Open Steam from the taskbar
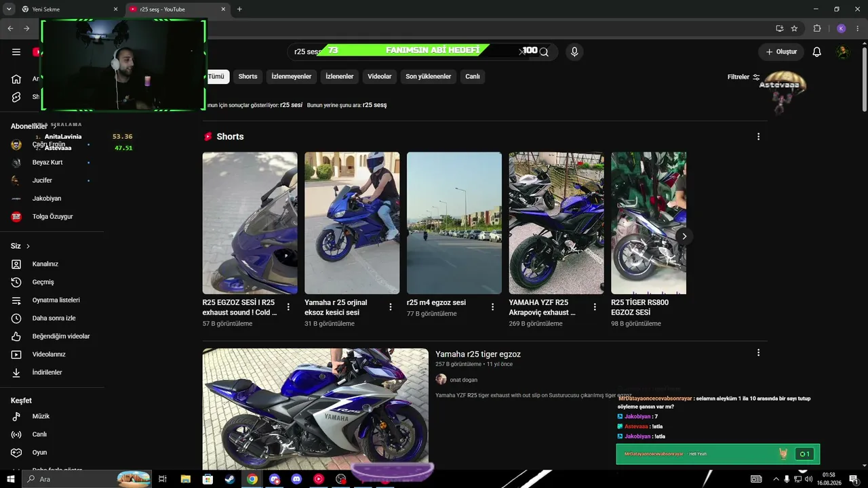This screenshot has width=868, height=488. 230,479
